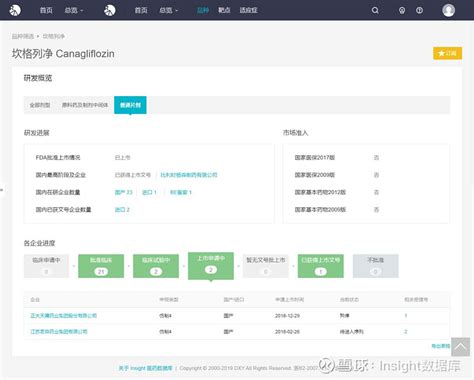This screenshot has width=474, height=380.
Task: Click the 进口 2 link
Action: point(122,209)
